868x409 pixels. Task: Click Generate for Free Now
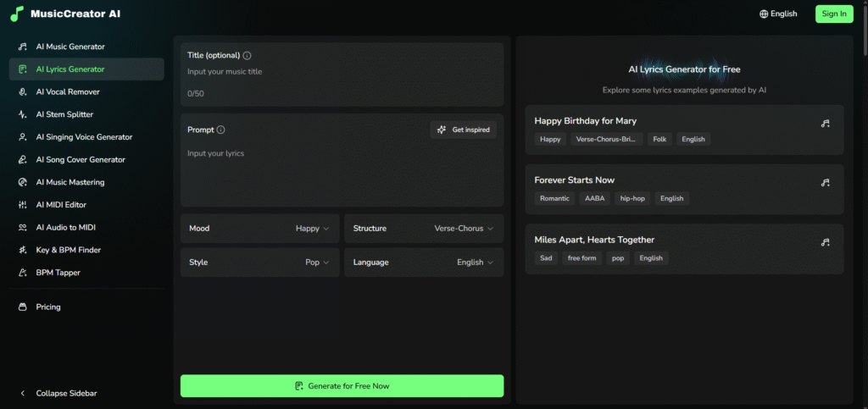pyautogui.click(x=342, y=386)
